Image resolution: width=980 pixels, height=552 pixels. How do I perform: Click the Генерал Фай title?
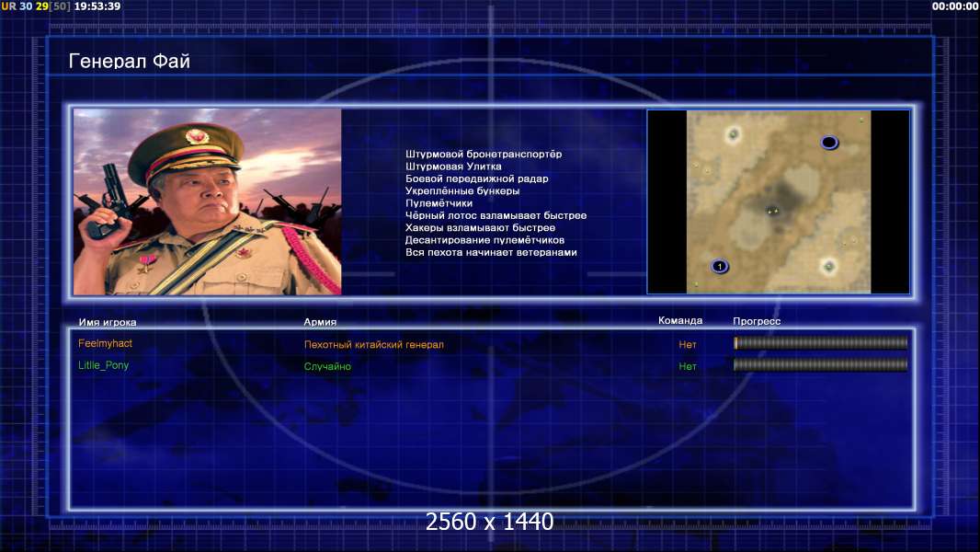pyautogui.click(x=130, y=62)
